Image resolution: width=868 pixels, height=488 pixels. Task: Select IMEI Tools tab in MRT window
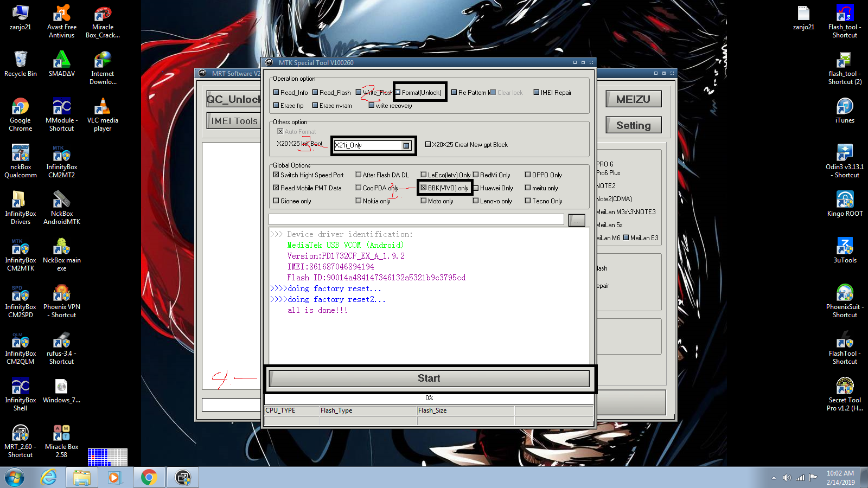tap(234, 121)
